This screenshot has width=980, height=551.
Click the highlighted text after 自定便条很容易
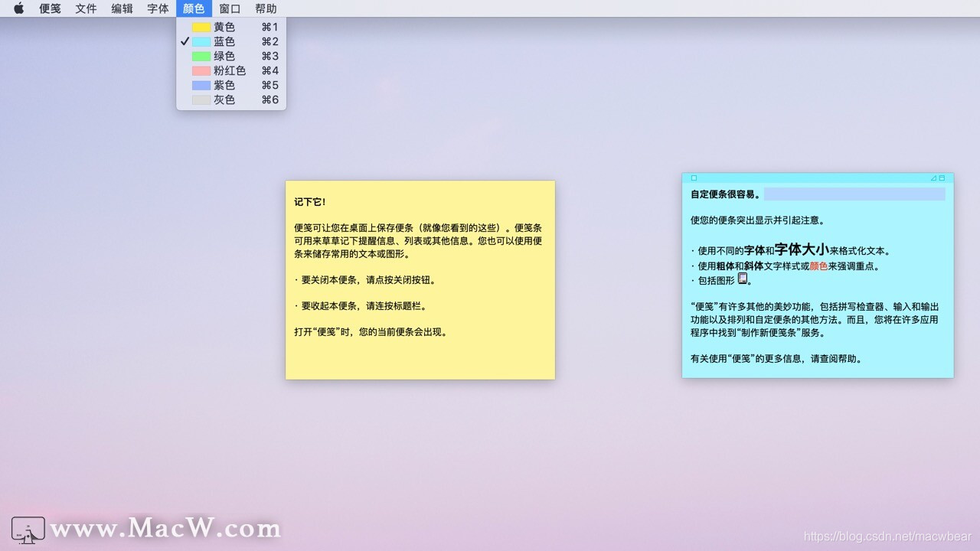854,194
